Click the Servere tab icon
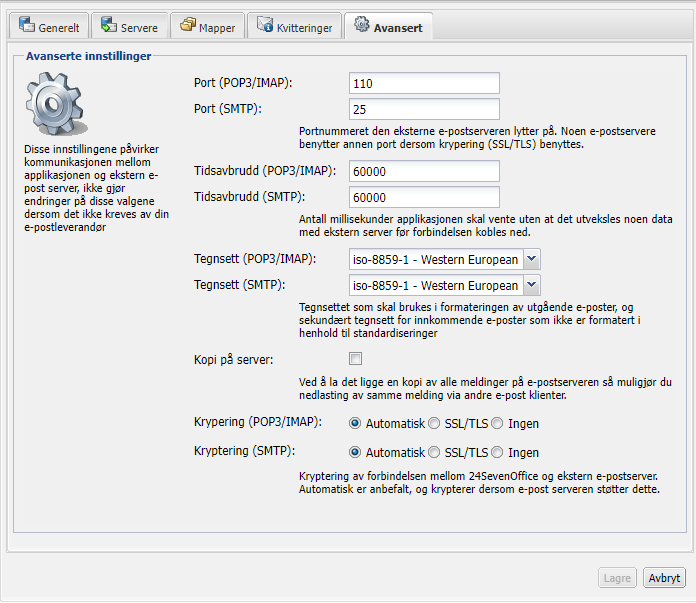Screen dimensions: 696x603 point(109,25)
